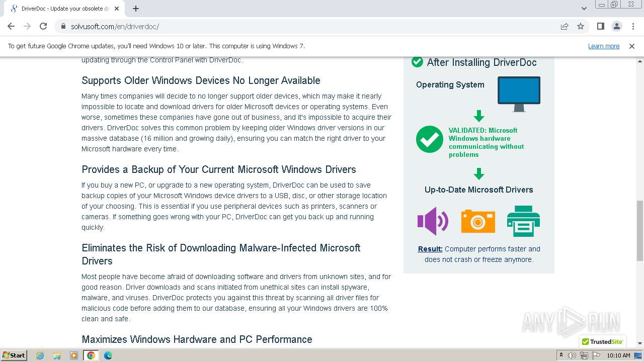Click heading Maximizes Windows Hardware and PC Performance
The height and width of the screenshot is (362, 644).
pos(197,339)
